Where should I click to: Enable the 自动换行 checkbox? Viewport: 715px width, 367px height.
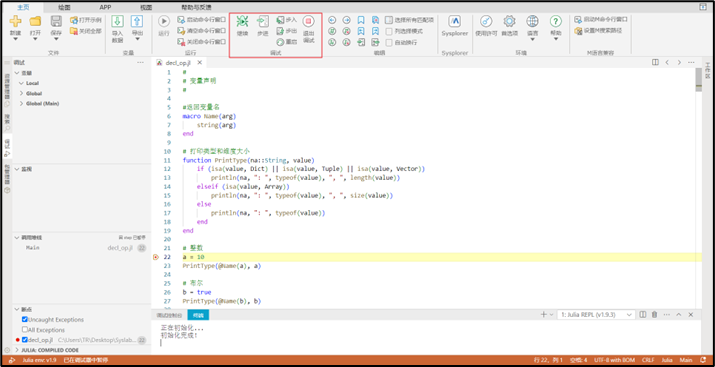pyautogui.click(x=389, y=42)
